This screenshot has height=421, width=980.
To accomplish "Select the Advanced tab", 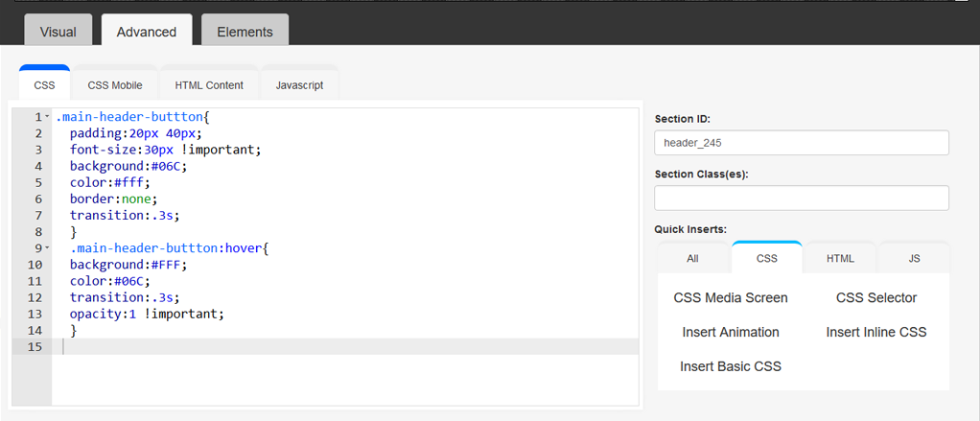I will (x=147, y=32).
